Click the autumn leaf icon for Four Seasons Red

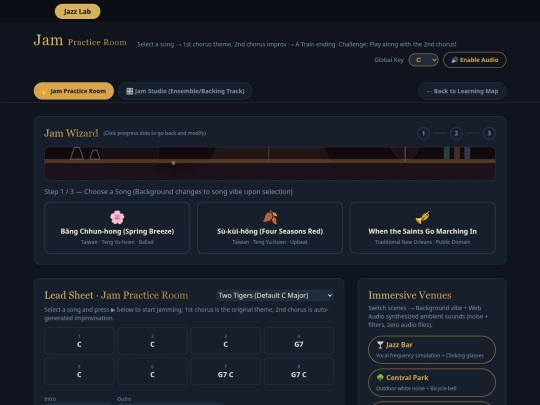pyautogui.click(x=270, y=217)
